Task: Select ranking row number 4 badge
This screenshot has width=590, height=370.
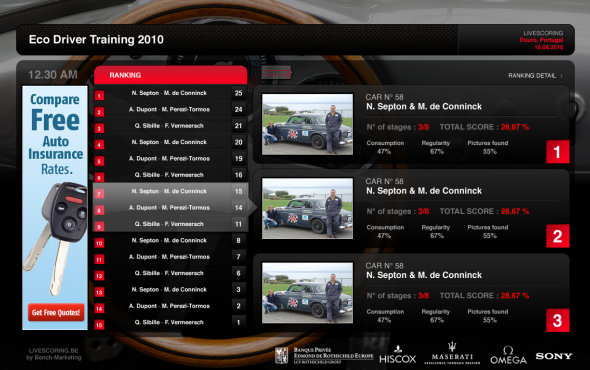Action: (x=99, y=145)
